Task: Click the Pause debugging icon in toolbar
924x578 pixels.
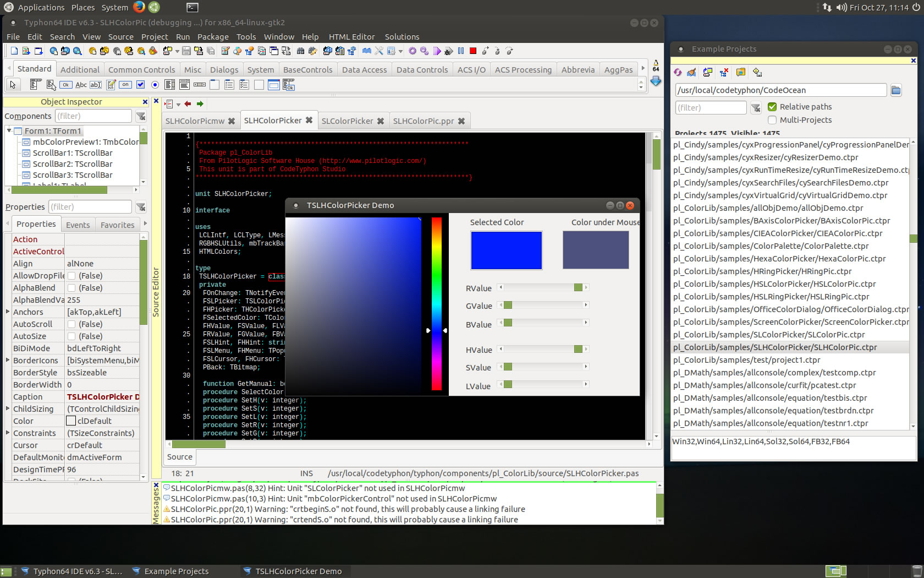Action: coord(461,51)
